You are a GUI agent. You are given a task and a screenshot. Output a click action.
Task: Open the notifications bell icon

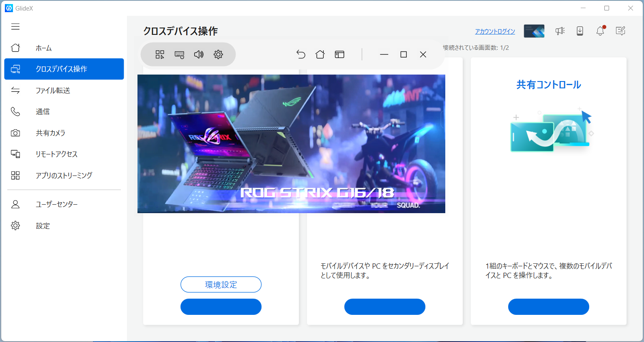(x=600, y=31)
